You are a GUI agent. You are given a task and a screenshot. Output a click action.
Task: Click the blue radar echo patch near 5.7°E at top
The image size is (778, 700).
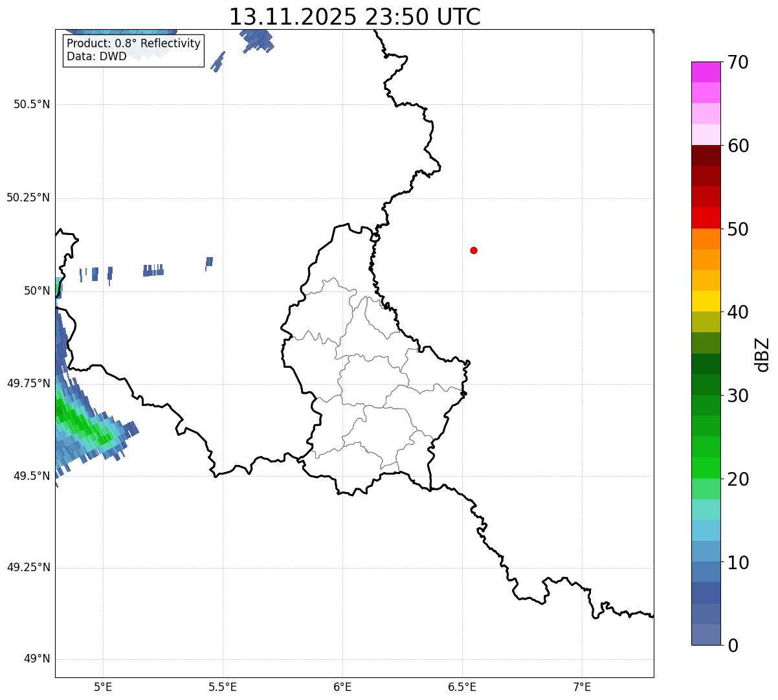point(258,41)
